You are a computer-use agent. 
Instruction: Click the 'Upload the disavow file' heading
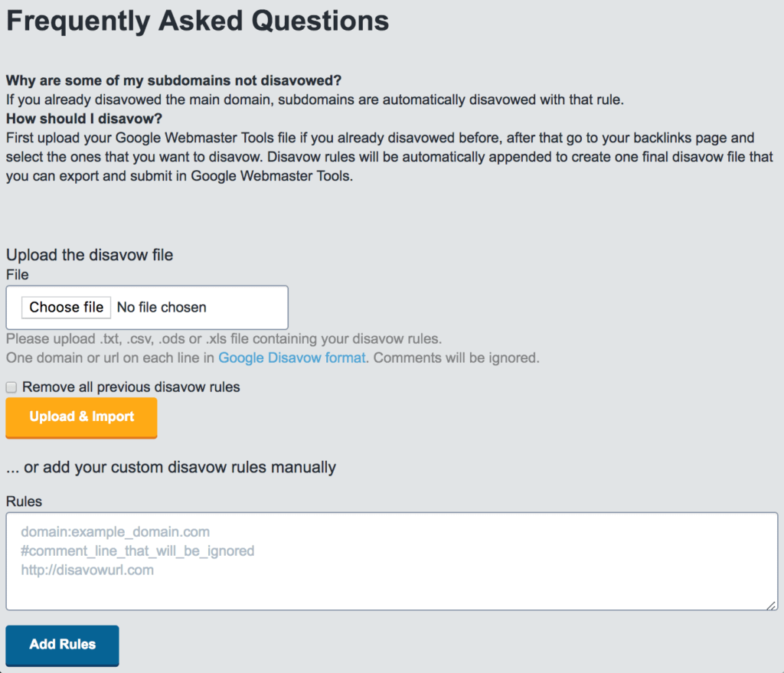pos(90,255)
